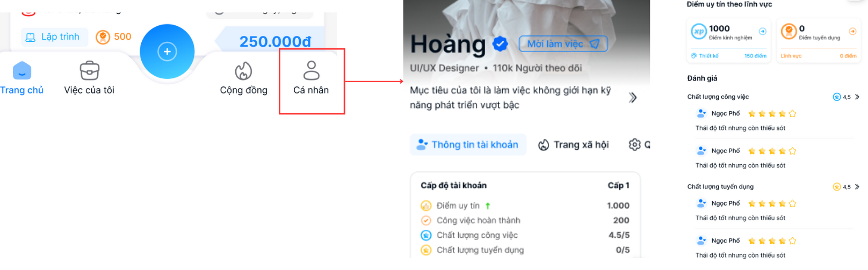This screenshot has width=868, height=270.
Task: Open the Cộng đồng flame icon
Action: click(x=243, y=71)
